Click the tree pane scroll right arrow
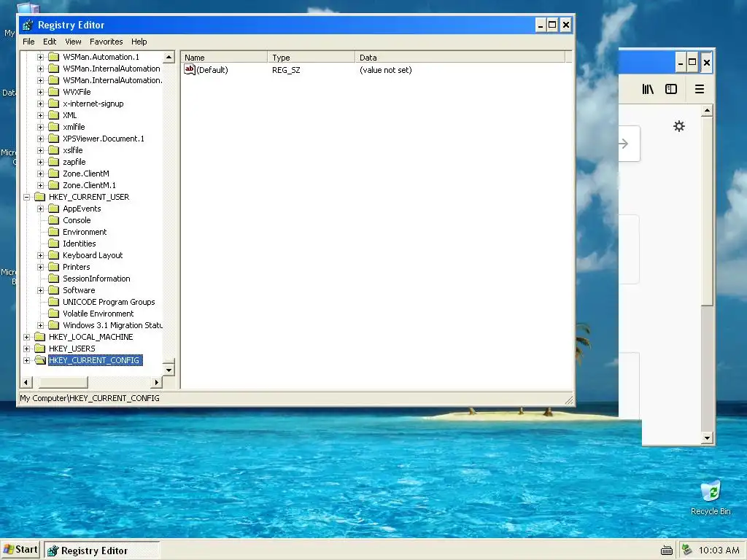 [x=157, y=382]
